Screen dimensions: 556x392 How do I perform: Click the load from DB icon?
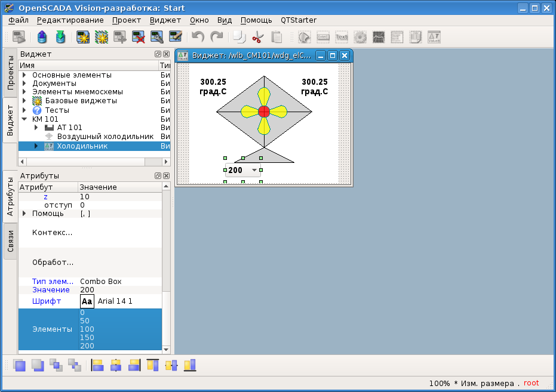[42, 38]
